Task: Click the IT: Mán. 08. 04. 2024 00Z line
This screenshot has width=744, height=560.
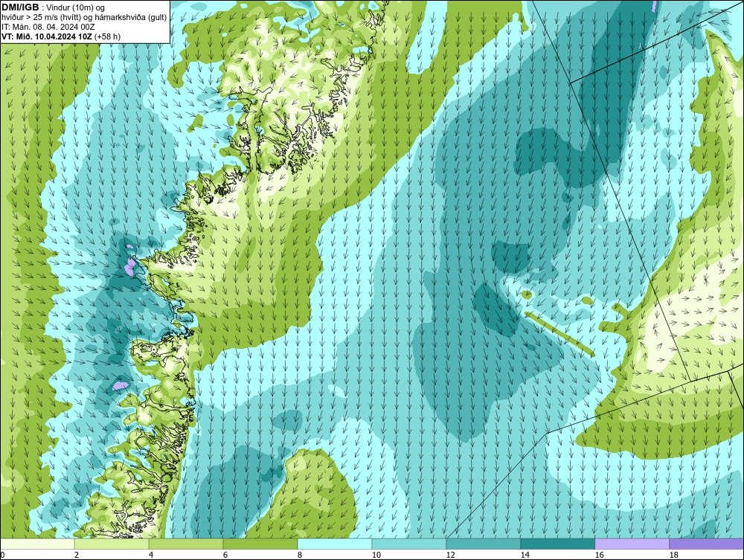Action: (x=48, y=27)
